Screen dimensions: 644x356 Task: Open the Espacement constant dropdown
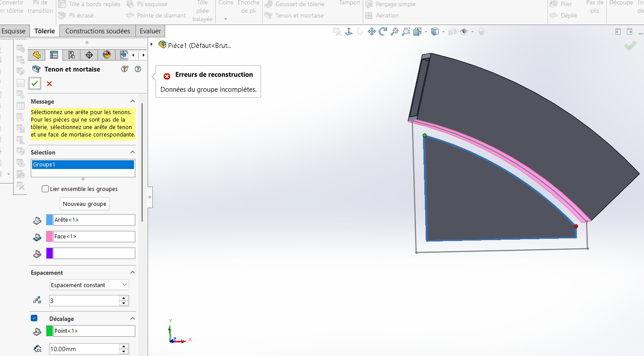click(89, 285)
